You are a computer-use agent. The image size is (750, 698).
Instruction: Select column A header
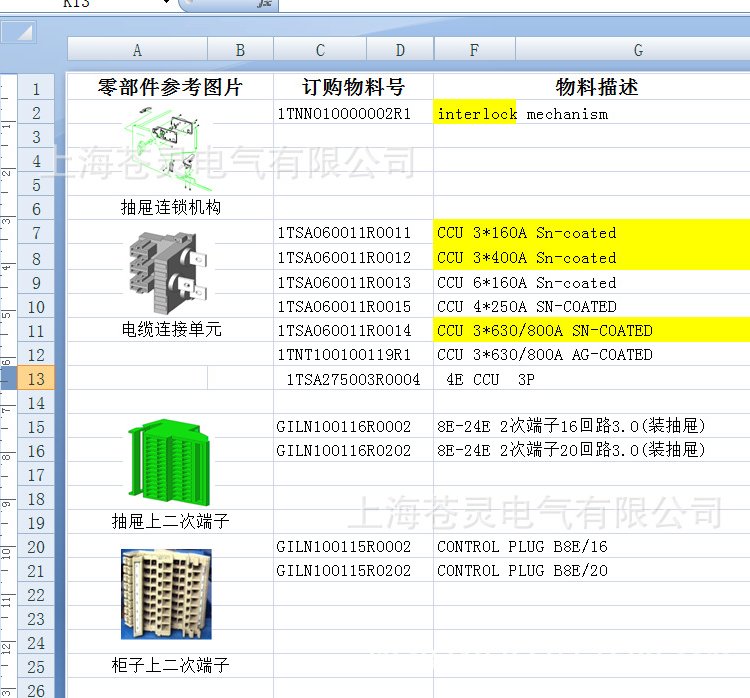pyautogui.click(x=137, y=50)
